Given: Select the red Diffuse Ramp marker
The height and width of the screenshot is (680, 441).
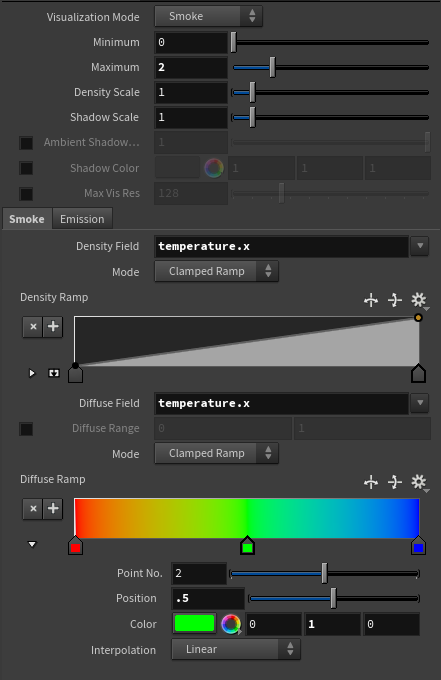Looking at the screenshot, I should (75, 546).
